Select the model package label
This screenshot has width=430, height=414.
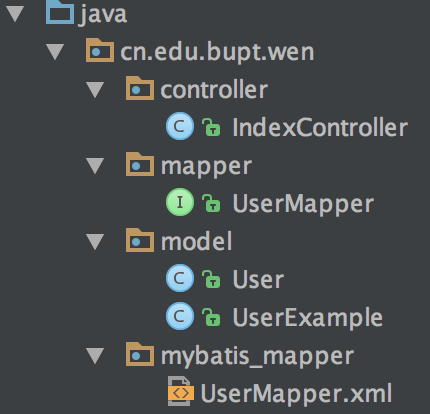click(196, 241)
